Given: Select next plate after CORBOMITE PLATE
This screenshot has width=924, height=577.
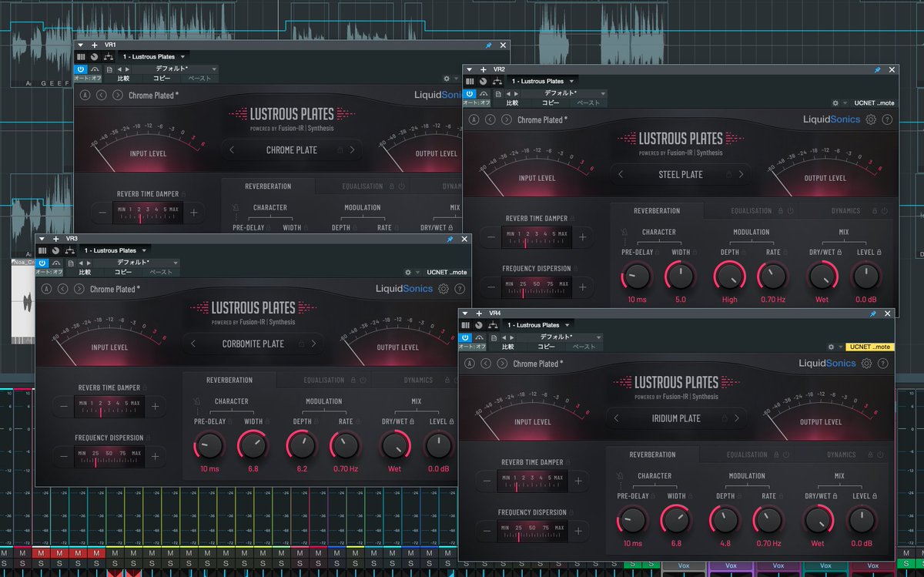Looking at the screenshot, I should click(x=313, y=344).
